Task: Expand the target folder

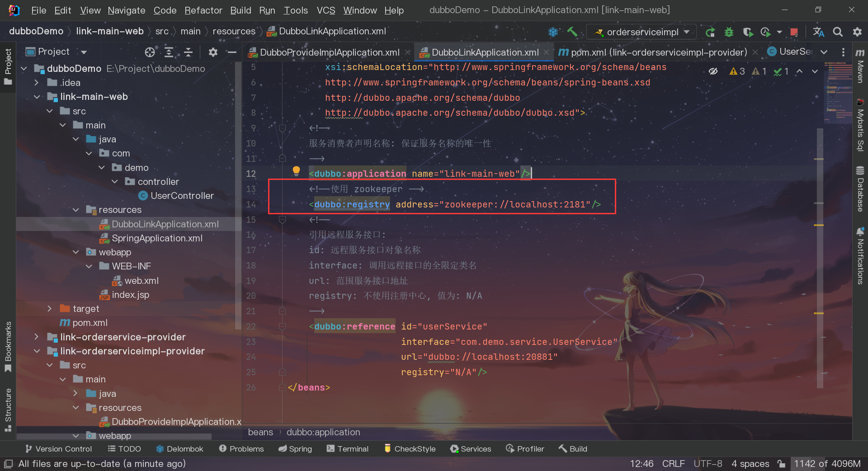Action: click(50, 309)
